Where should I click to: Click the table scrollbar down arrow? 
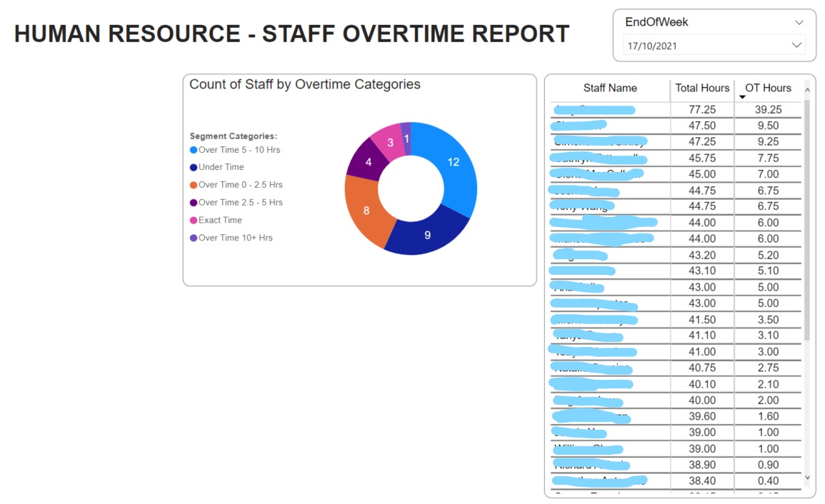(x=807, y=478)
